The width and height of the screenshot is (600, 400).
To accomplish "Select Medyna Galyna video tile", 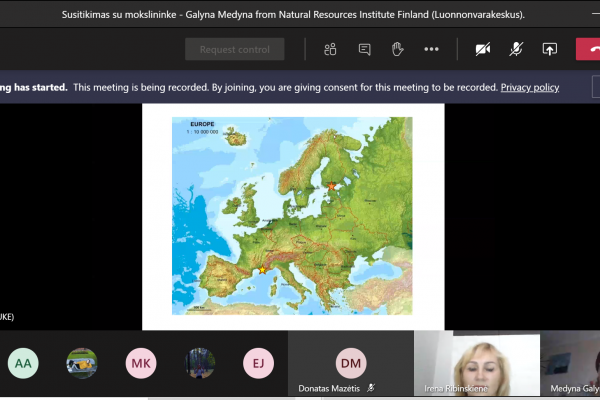I will tap(570, 363).
